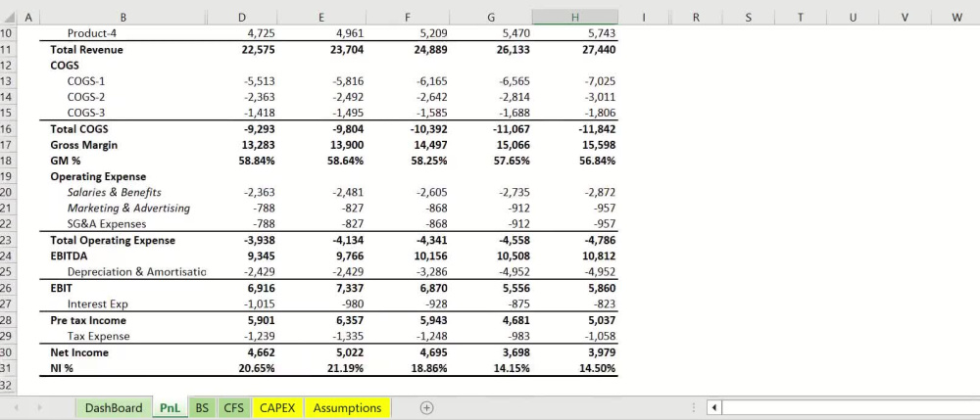Click the next sheet navigation arrow

pos(39,408)
